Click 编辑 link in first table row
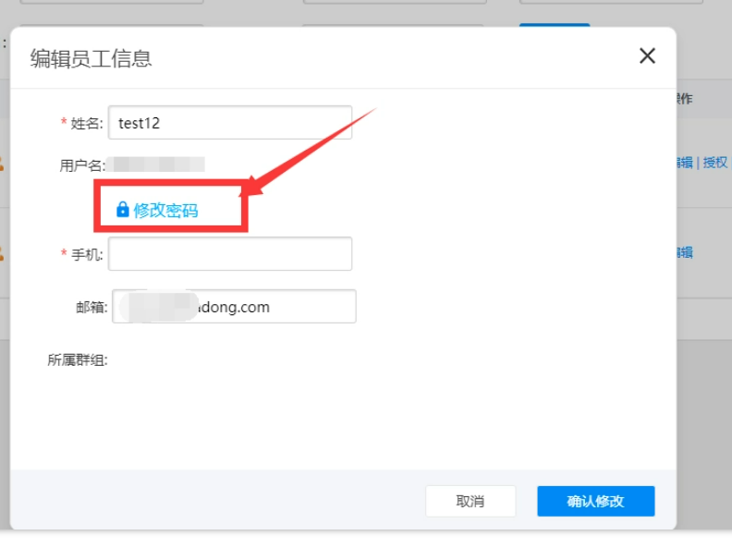732x560 pixels. pyautogui.click(x=685, y=163)
